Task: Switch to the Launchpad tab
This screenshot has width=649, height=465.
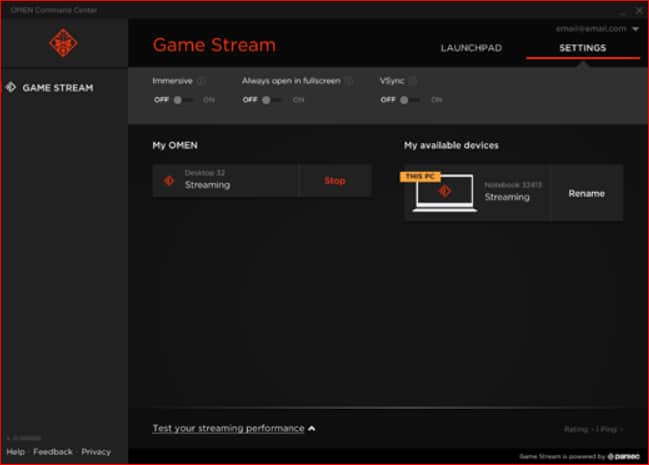Action: click(471, 48)
